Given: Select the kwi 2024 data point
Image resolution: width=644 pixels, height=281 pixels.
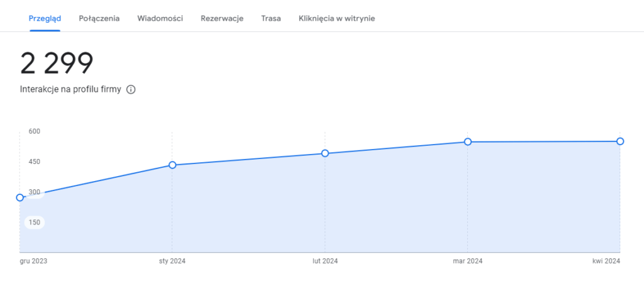Looking at the screenshot, I should coord(620,141).
